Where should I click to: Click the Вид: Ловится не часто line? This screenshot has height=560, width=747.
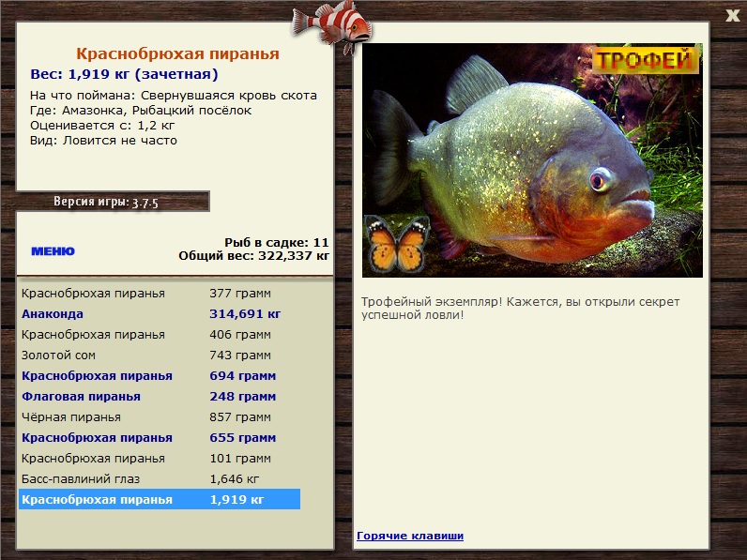tap(103, 141)
